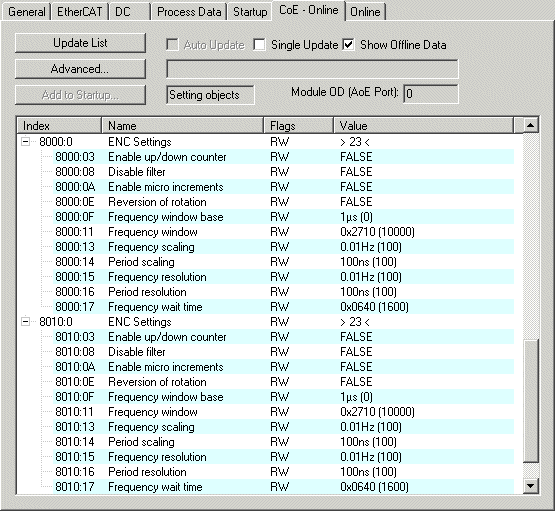This screenshot has height=511, width=555.
Task: Open the EtherCAT tab
Action: 79,12
